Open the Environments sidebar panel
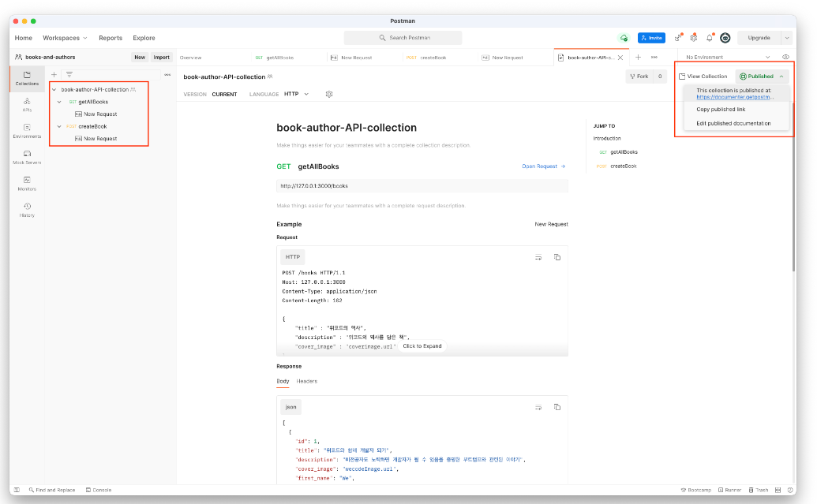 (27, 131)
